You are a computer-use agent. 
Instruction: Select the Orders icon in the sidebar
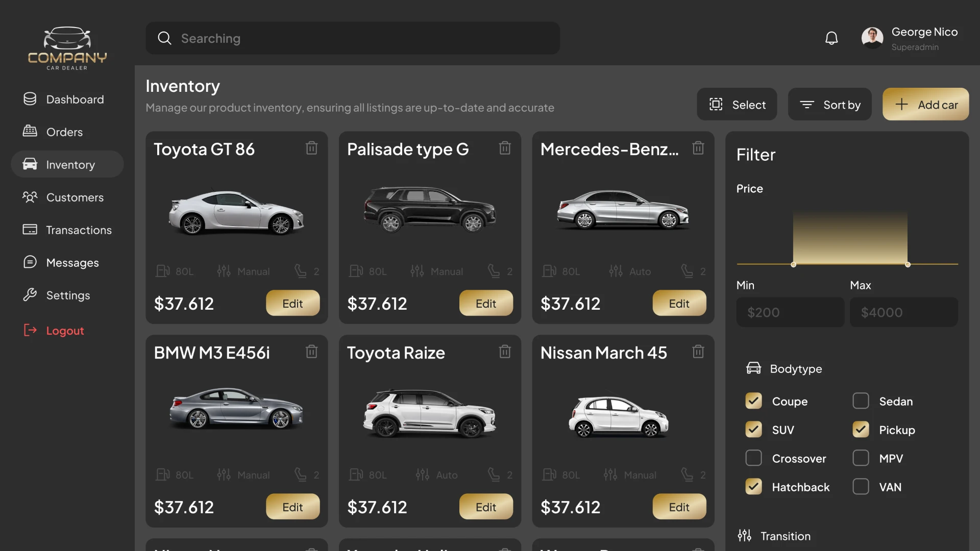[30, 132]
